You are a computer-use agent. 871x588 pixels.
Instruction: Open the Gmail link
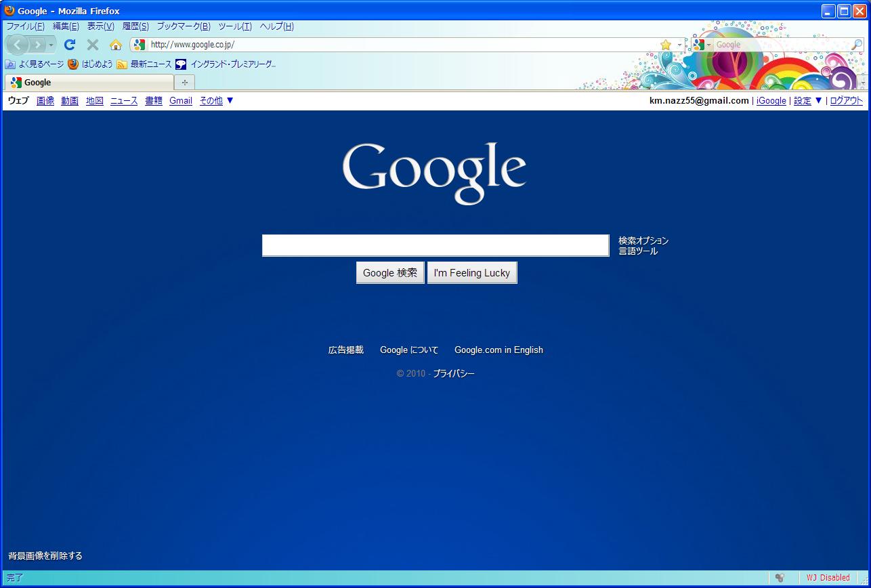tap(181, 101)
